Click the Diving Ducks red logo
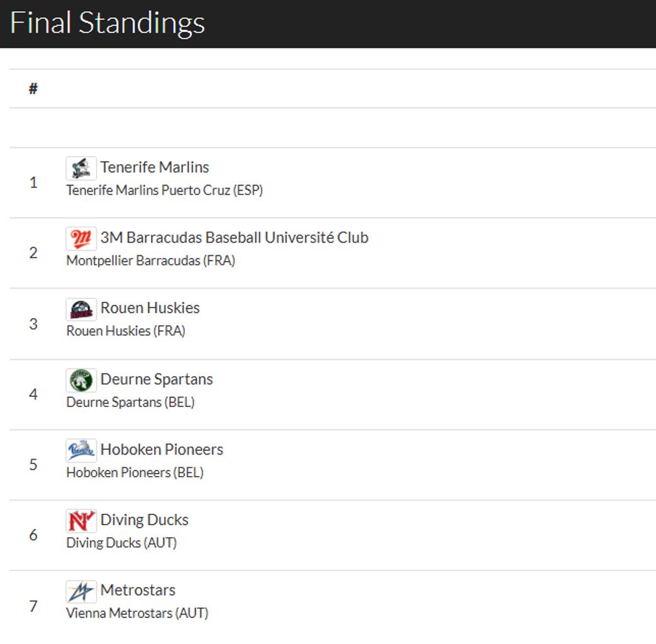 click(x=81, y=521)
